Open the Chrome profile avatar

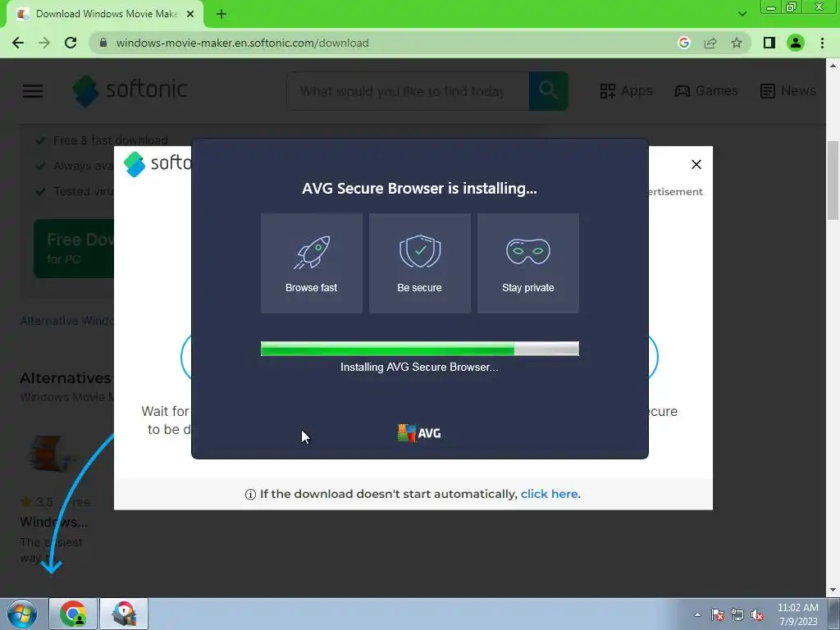[796, 43]
